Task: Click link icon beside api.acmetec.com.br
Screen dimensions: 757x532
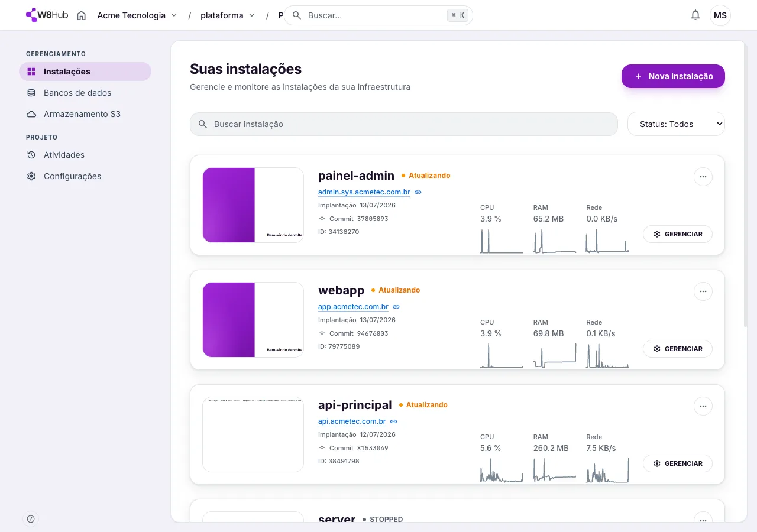Action: click(394, 421)
